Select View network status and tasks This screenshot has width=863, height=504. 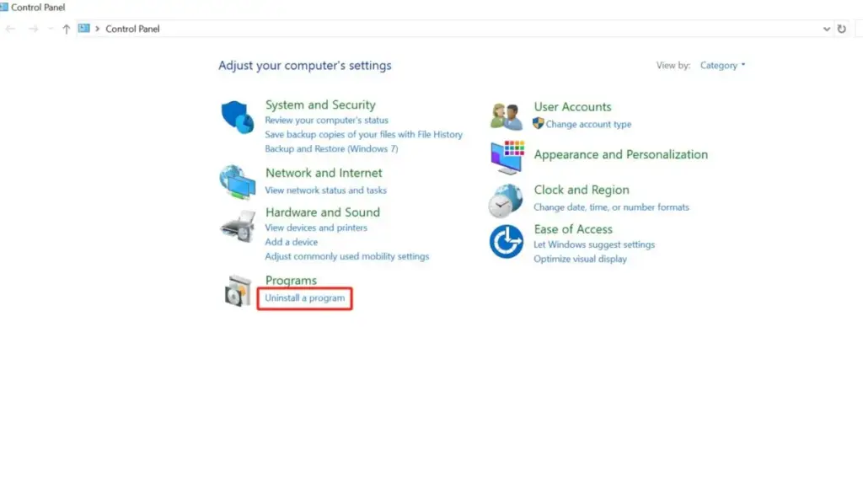tap(325, 190)
